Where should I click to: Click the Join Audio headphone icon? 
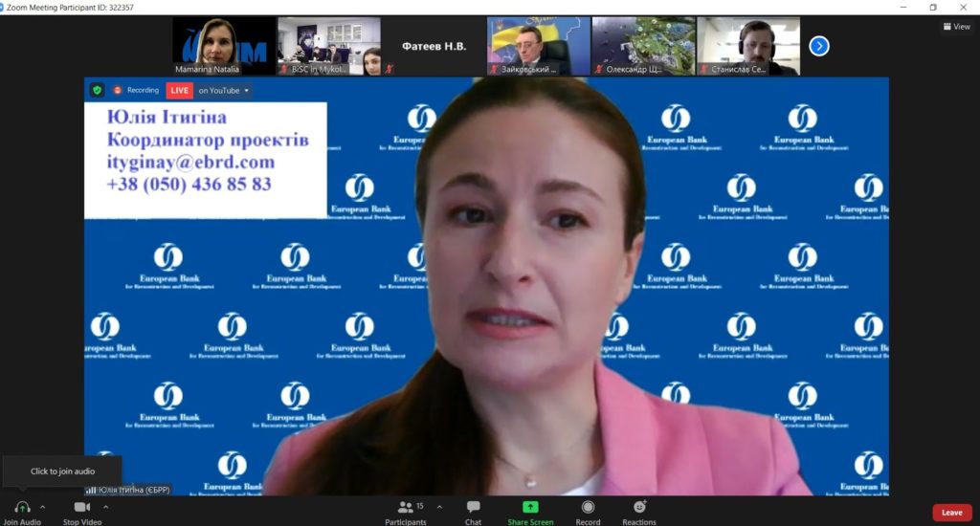click(22, 507)
